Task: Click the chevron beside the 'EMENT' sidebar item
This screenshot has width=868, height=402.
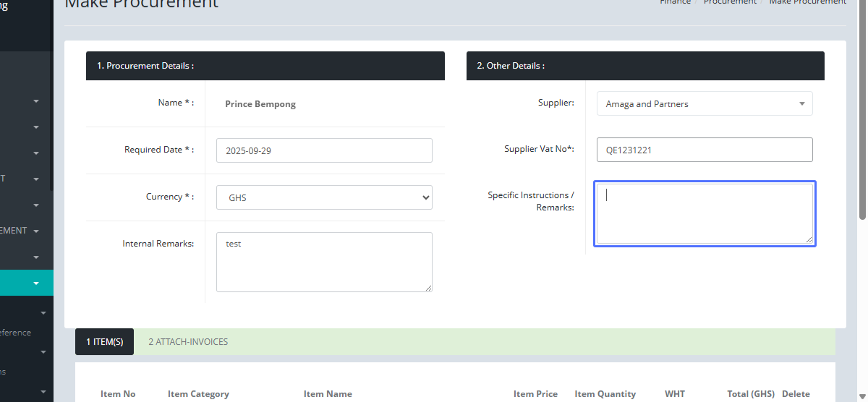Action: click(x=36, y=231)
